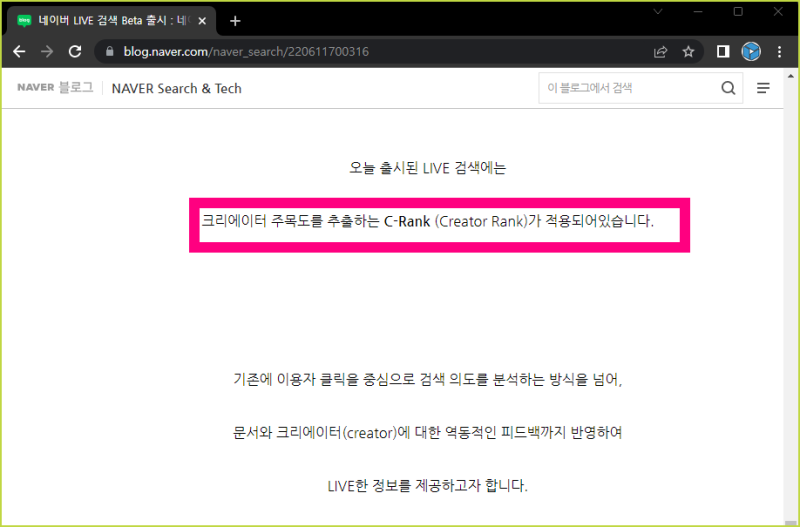Image resolution: width=800 pixels, height=527 pixels.
Task: Maximize the browser window
Action: point(738,12)
